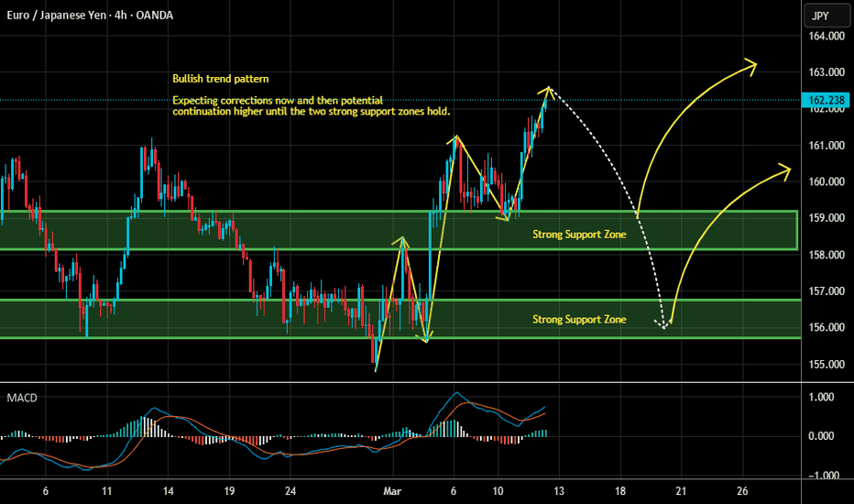Click the 160.000 price axis label
854x504 pixels.
click(x=827, y=181)
